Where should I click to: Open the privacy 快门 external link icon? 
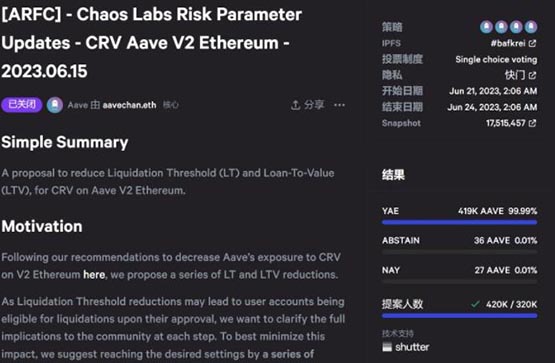pos(532,75)
